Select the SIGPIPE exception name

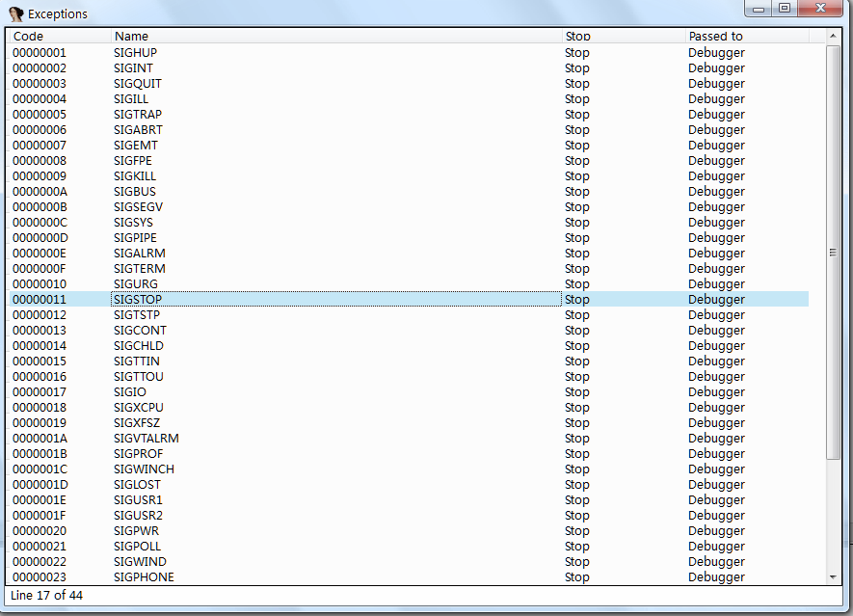pyautogui.click(x=136, y=238)
